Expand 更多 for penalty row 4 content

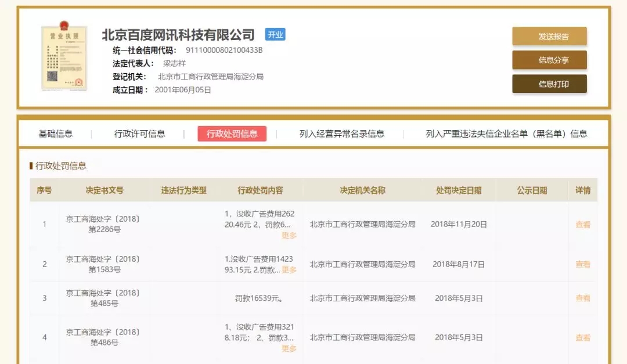point(289,349)
